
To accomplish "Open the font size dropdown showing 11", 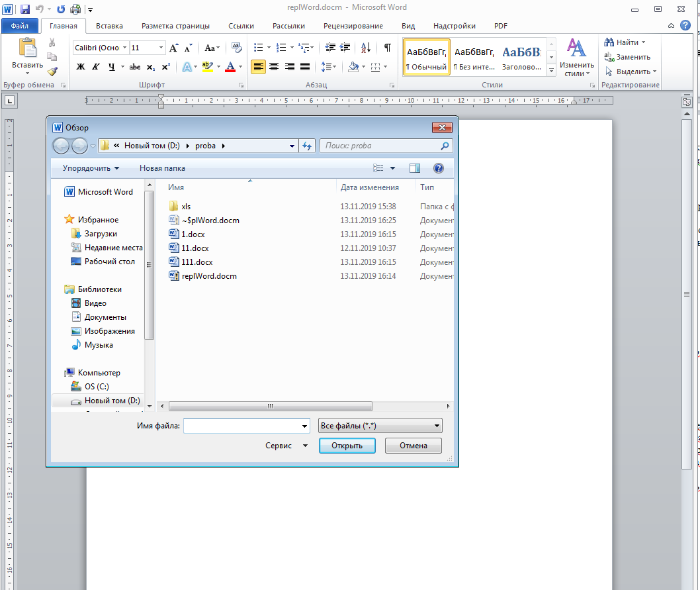I will [x=161, y=48].
